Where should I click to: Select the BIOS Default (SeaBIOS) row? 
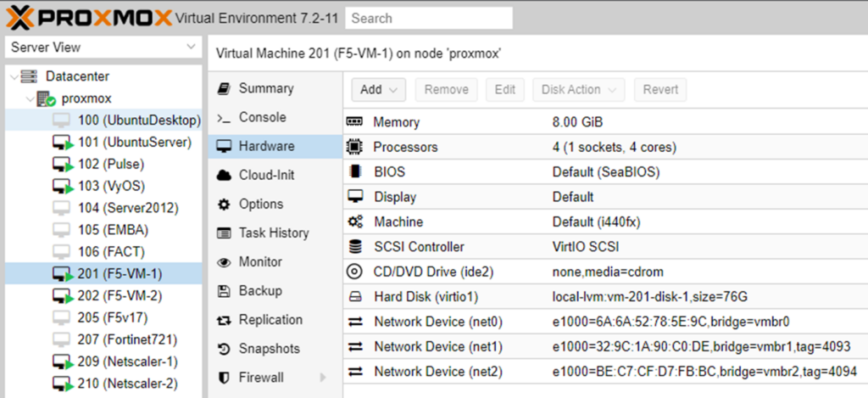coord(605,171)
